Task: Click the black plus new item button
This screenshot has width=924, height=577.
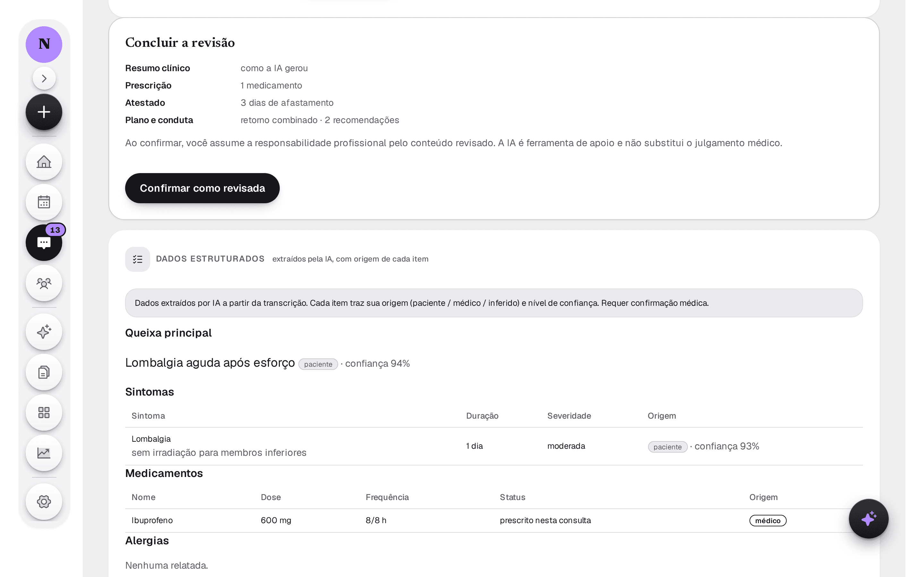Action: click(x=44, y=112)
